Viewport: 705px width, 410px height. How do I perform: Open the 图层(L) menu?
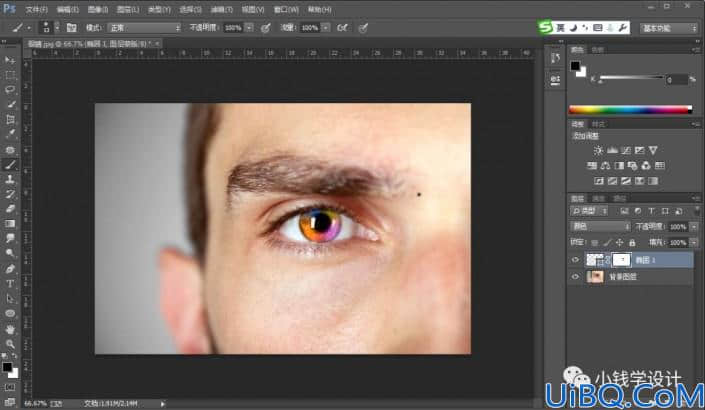(128, 9)
